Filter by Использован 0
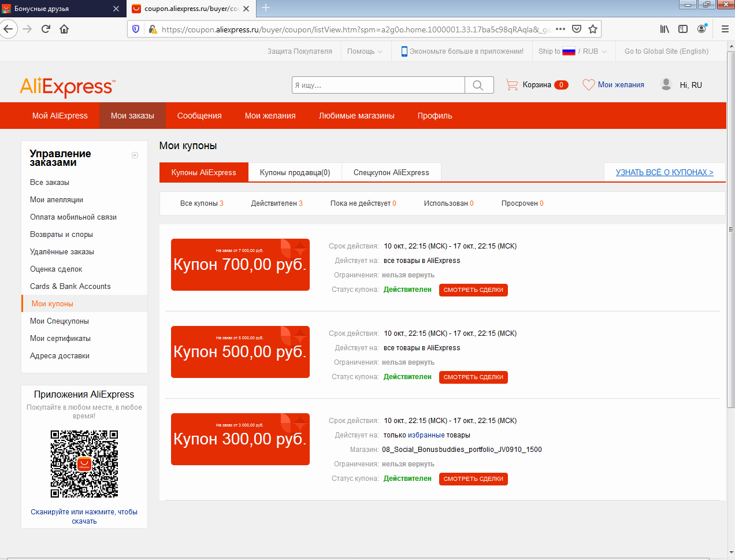 coord(449,203)
